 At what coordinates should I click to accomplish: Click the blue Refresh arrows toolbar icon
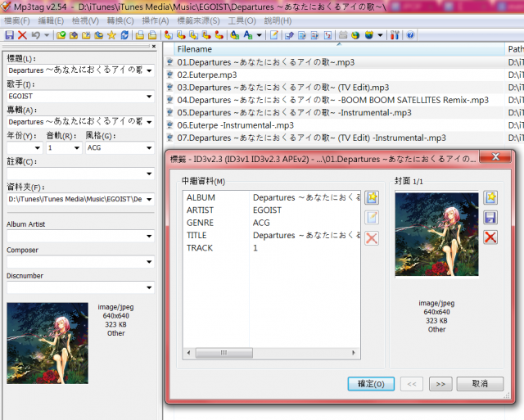pos(124,34)
